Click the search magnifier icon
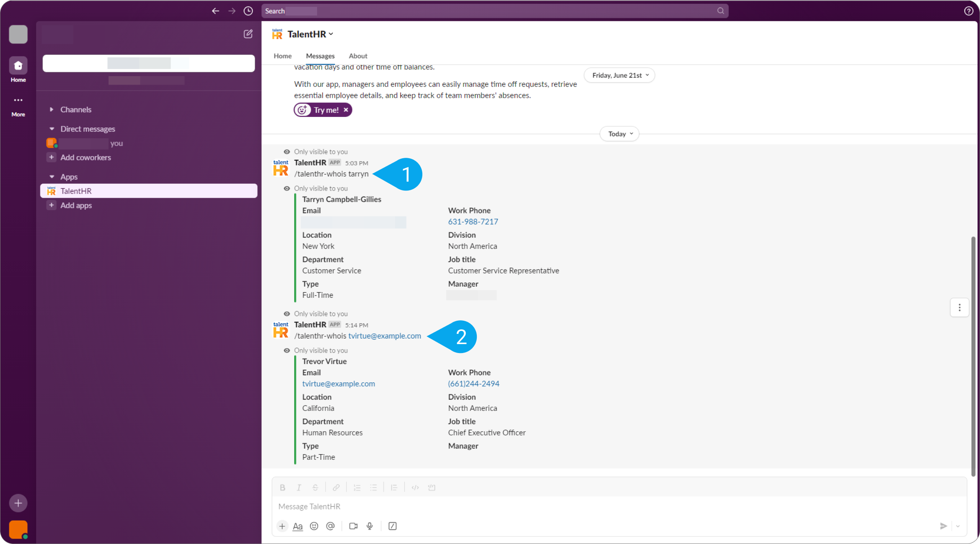The height and width of the screenshot is (544, 980). [720, 11]
